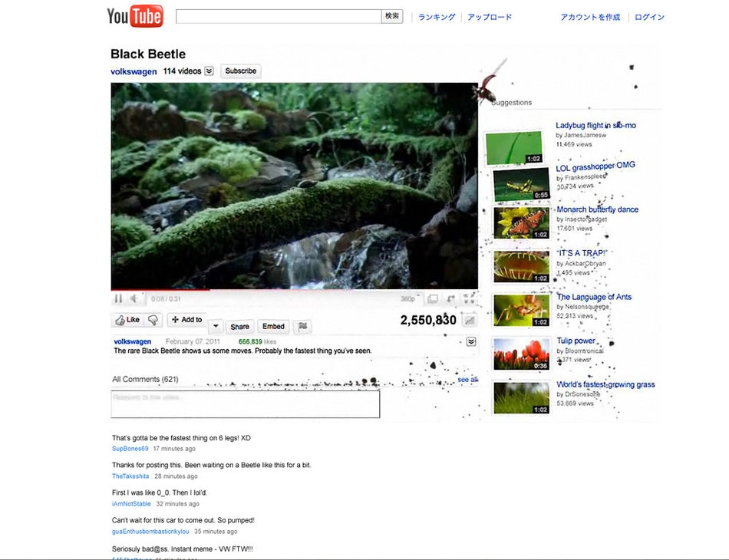Open The Language of Ants video
This screenshot has width=729, height=560.
594,297
